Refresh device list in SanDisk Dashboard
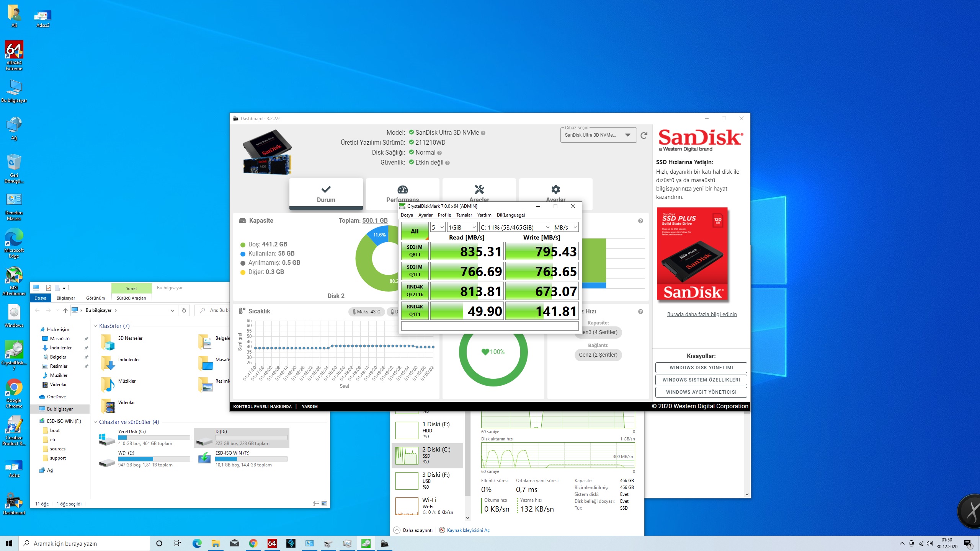Screen dimensions: 980x551 [644, 135]
